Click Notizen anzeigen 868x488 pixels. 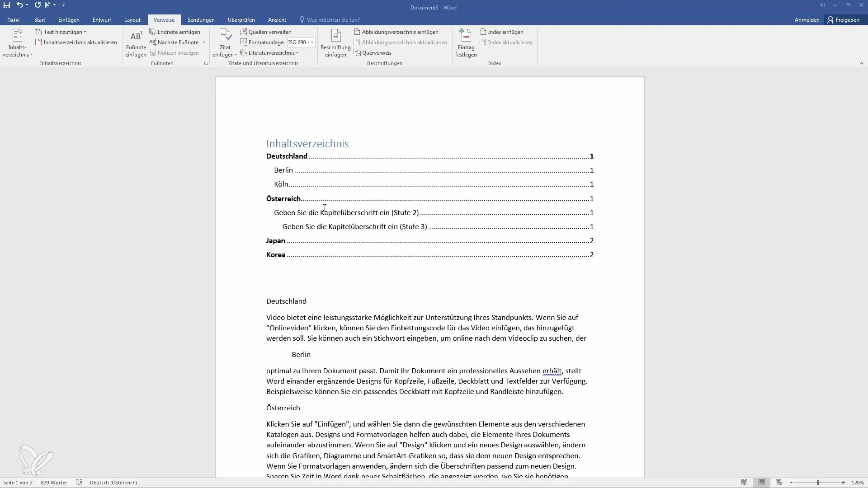(x=175, y=53)
